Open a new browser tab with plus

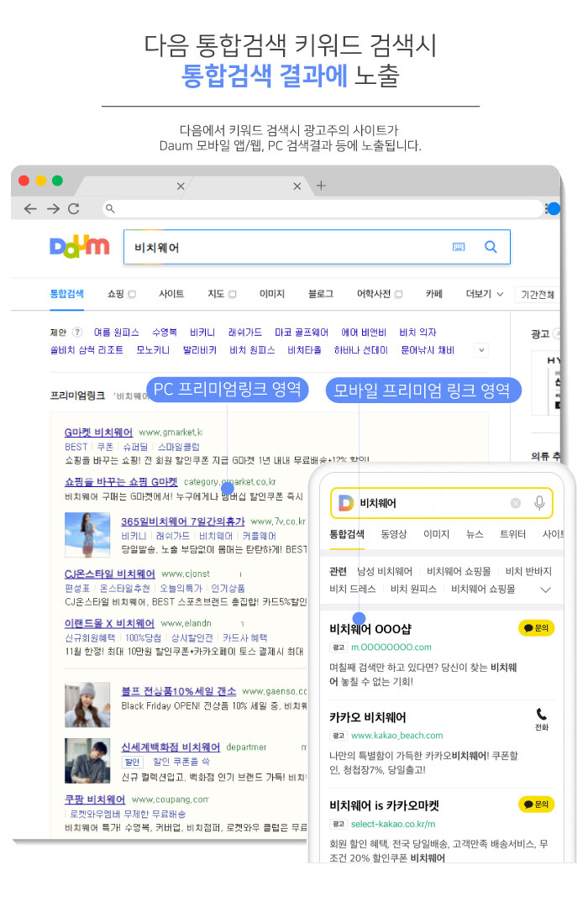pyautogui.click(x=321, y=186)
